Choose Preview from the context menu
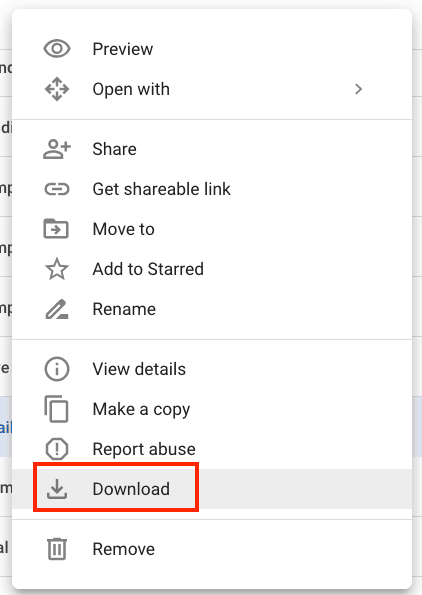Screen dimensions: 422x595 [x=212, y=49]
